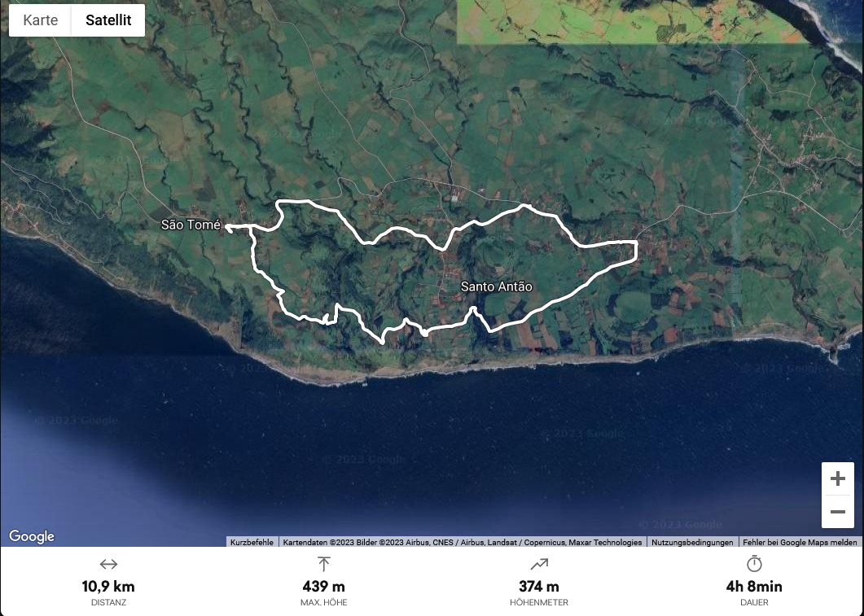Click the duration stopwatch icon
The width and height of the screenshot is (864, 616).
754,564
